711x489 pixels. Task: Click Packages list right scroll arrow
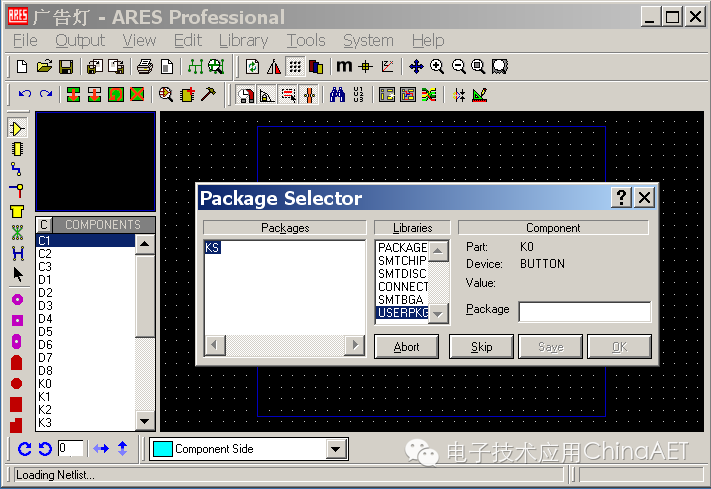[x=355, y=345]
